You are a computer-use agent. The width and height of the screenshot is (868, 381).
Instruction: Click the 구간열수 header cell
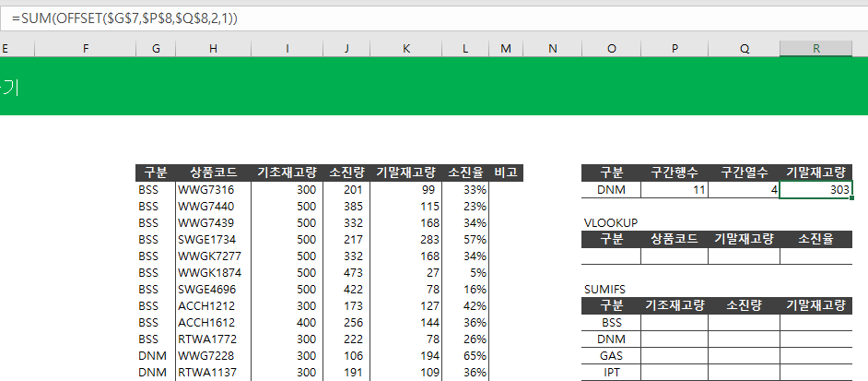click(745, 173)
